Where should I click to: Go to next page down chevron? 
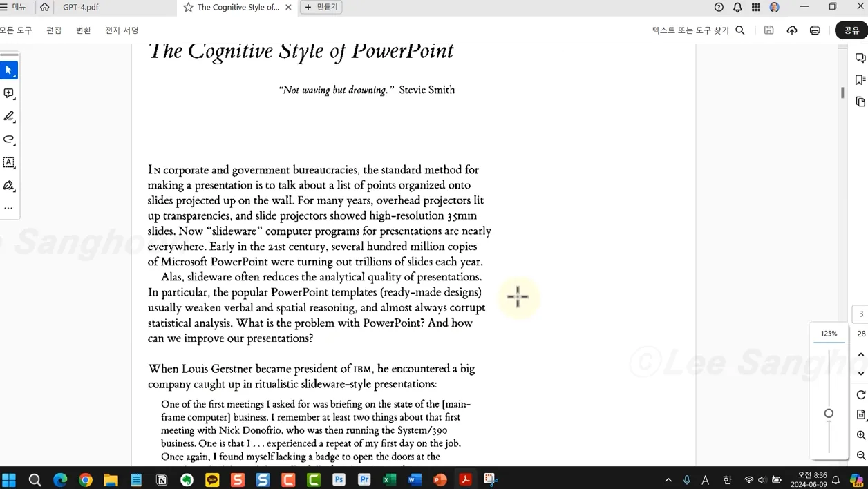click(x=861, y=374)
